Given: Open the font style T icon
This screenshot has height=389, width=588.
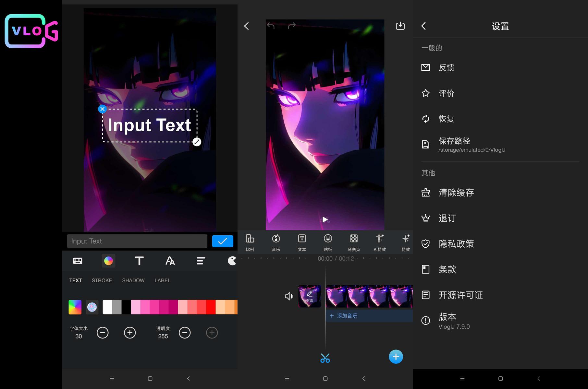Looking at the screenshot, I should [139, 261].
